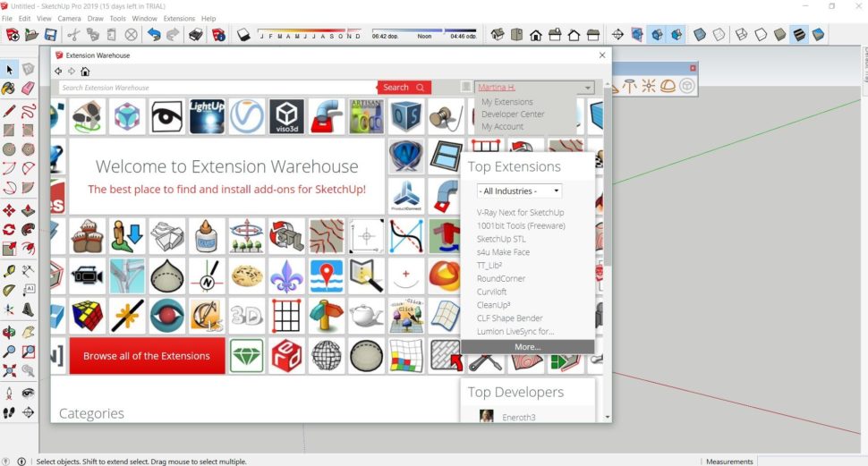Viewport: 868px width, 466px height.
Task: Open the Camera menu
Action: [x=69, y=18]
